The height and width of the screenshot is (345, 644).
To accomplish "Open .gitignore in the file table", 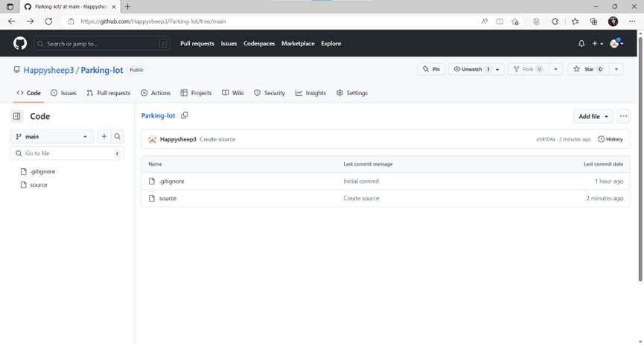I will [172, 181].
